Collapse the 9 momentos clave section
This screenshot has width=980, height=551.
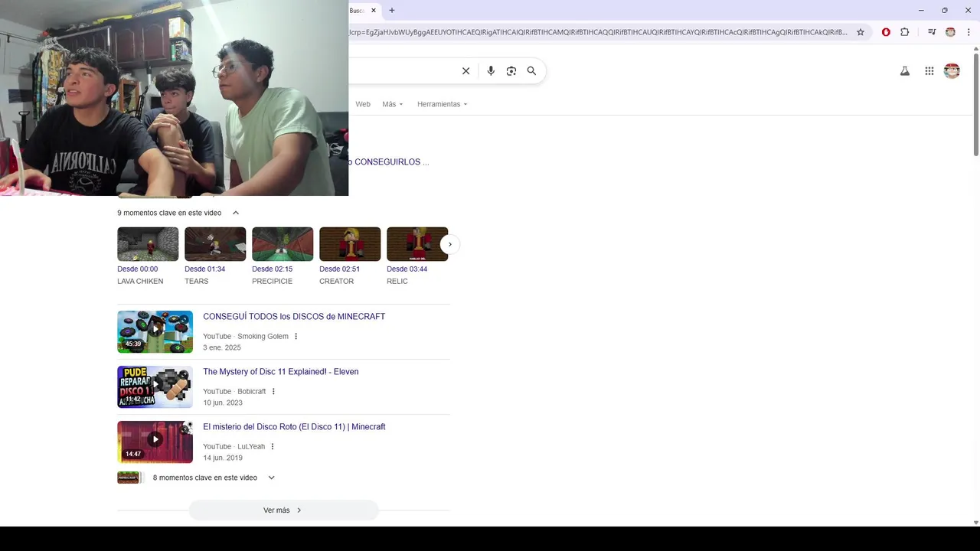coord(236,213)
